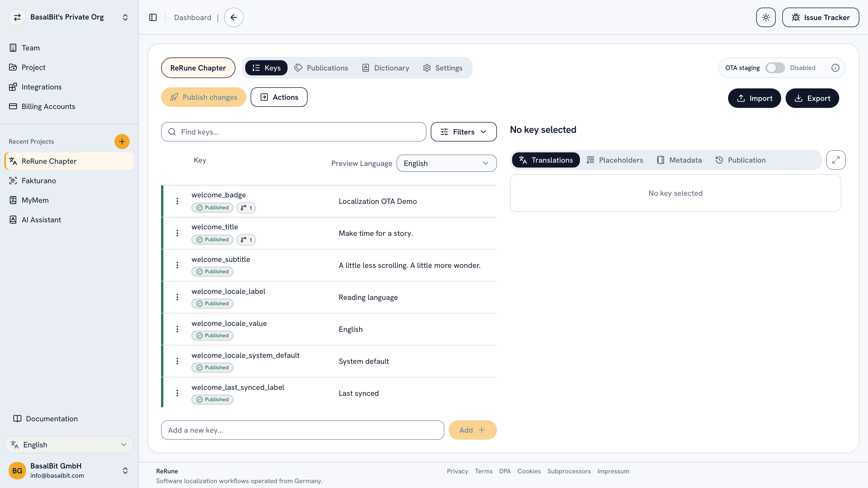
Task: Toggle the sidebar panel icon
Action: click(153, 17)
